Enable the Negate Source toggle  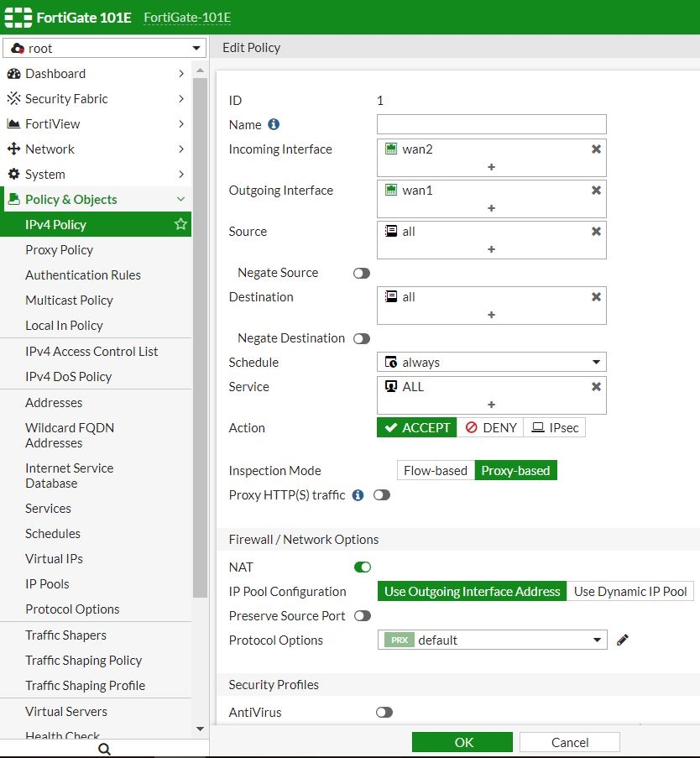click(x=362, y=273)
